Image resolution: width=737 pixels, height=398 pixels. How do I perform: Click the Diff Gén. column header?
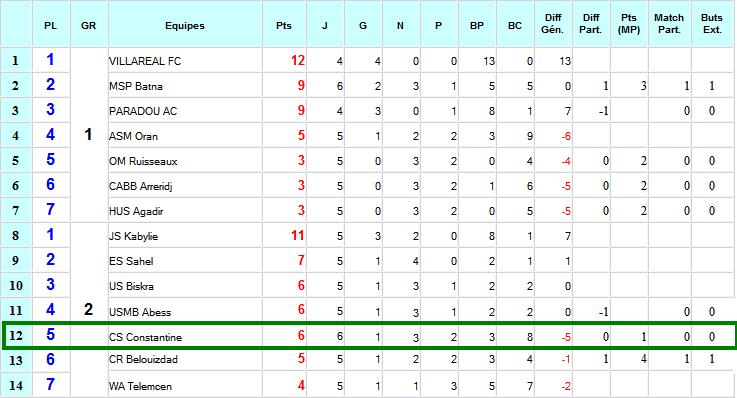tap(553, 24)
